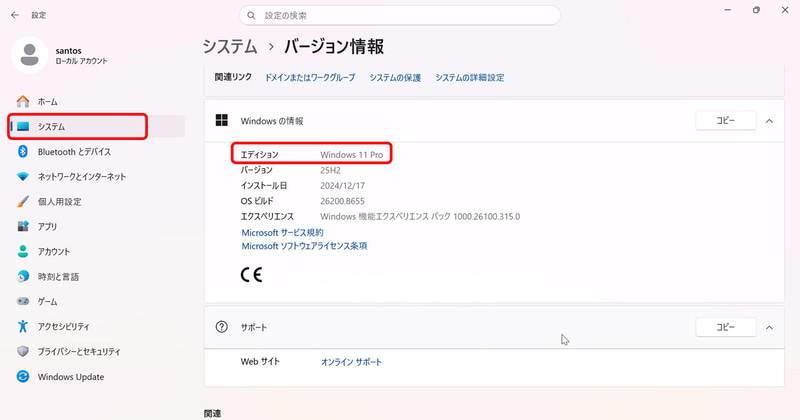Copy Windows の情報 with コピー button
The height and width of the screenshot is (420, 800).
pos(726,121)
